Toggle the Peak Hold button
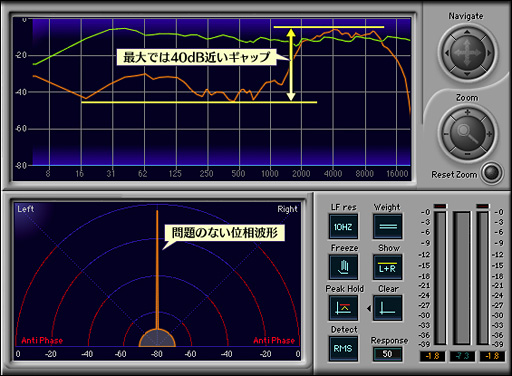512x376 pixels. point(343,308)
